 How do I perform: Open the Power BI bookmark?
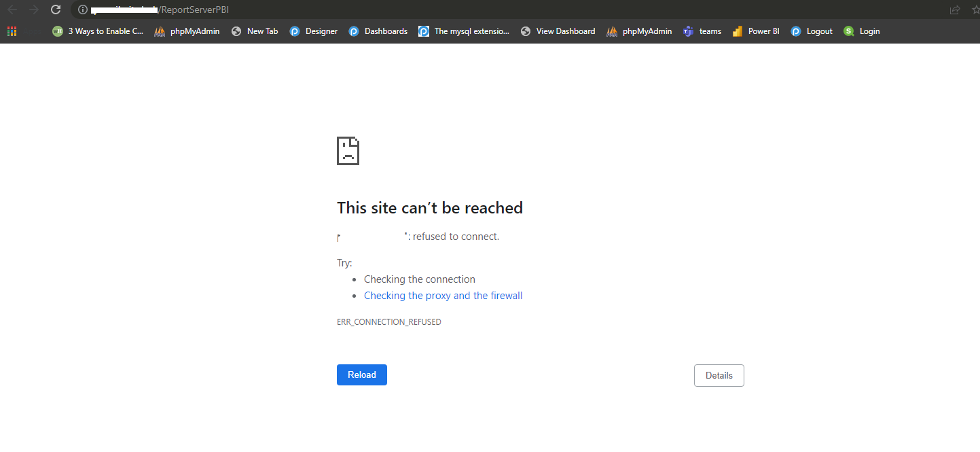click(x=756, y=31)
